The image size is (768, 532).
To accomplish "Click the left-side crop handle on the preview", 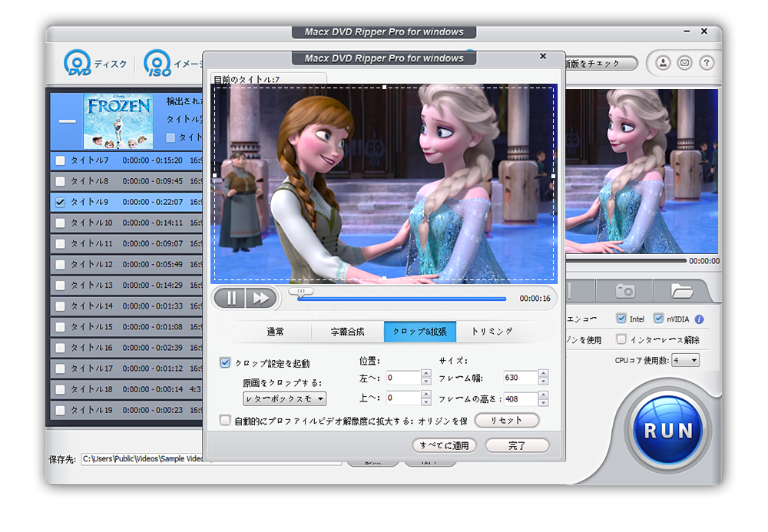I will (x=214, y=175).
